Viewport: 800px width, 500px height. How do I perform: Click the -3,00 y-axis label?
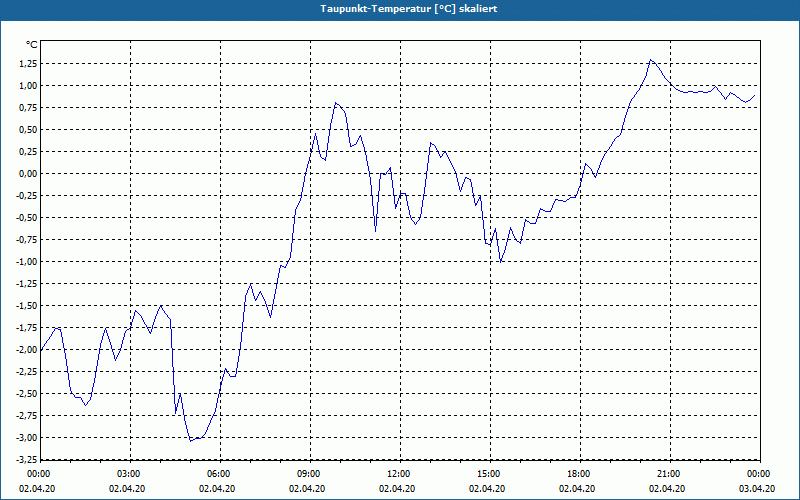[x=28, y=437]
